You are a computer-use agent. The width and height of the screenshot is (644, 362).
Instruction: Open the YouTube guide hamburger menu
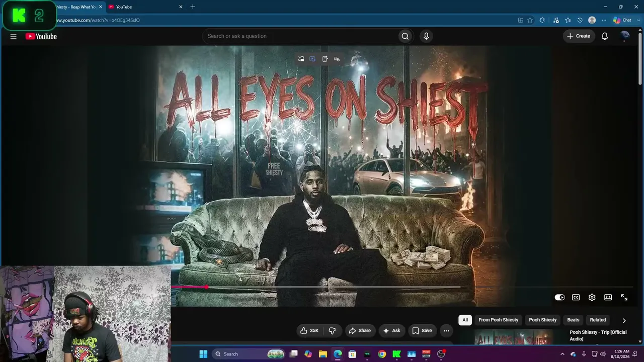coord(14,36)
